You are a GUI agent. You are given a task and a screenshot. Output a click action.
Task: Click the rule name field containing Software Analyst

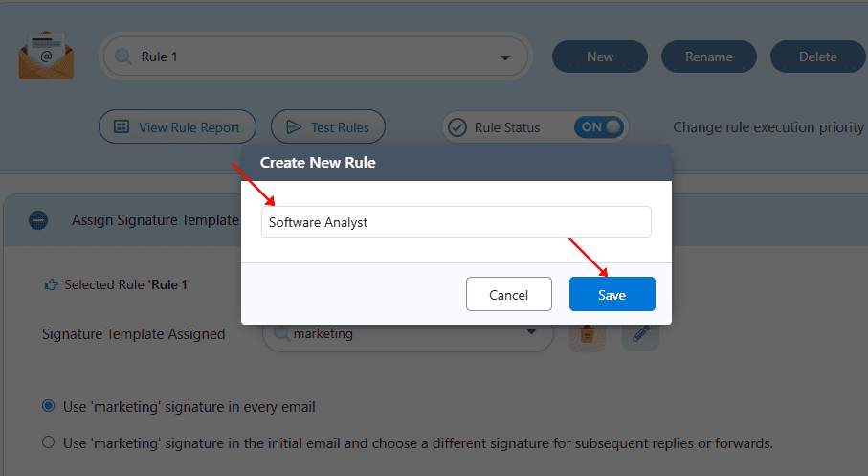coord(456,222)
